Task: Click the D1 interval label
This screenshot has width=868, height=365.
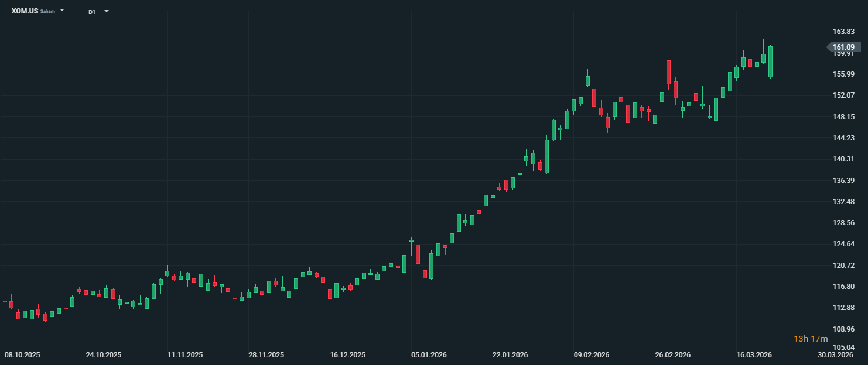Action: click(92, 12)
